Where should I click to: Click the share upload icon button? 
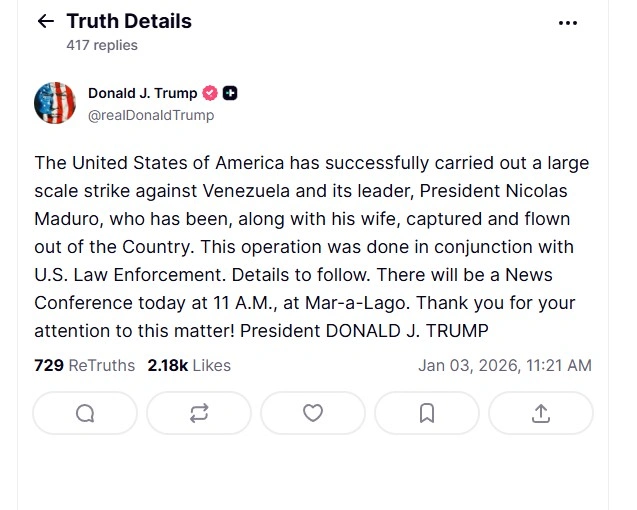click(x=541, y=413)
